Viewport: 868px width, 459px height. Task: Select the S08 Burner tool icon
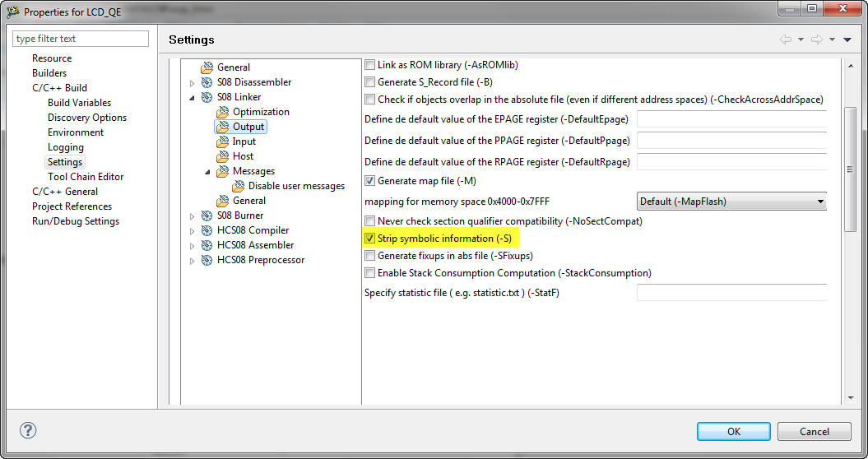pos(207,216)
